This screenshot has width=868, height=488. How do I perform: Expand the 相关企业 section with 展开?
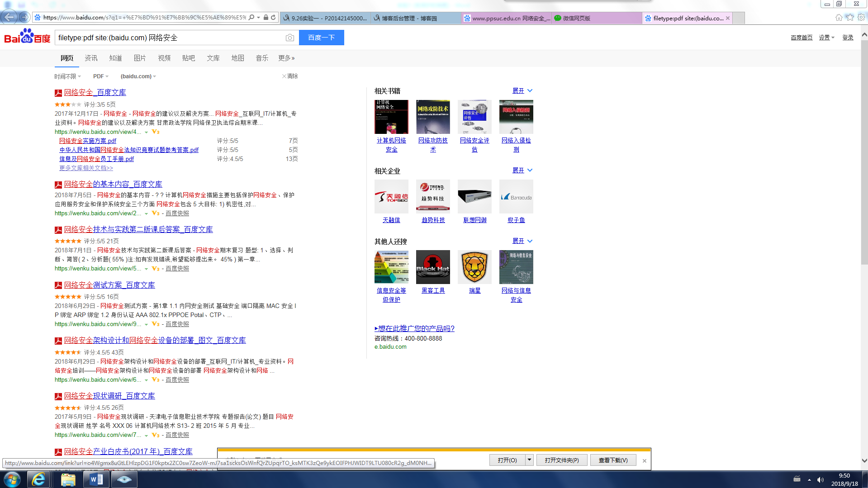click(522, 171)
